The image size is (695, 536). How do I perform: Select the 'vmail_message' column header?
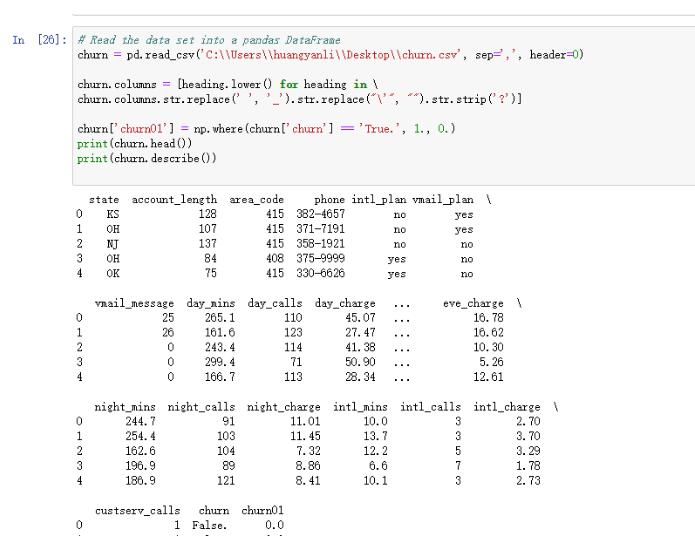(134, 304)
